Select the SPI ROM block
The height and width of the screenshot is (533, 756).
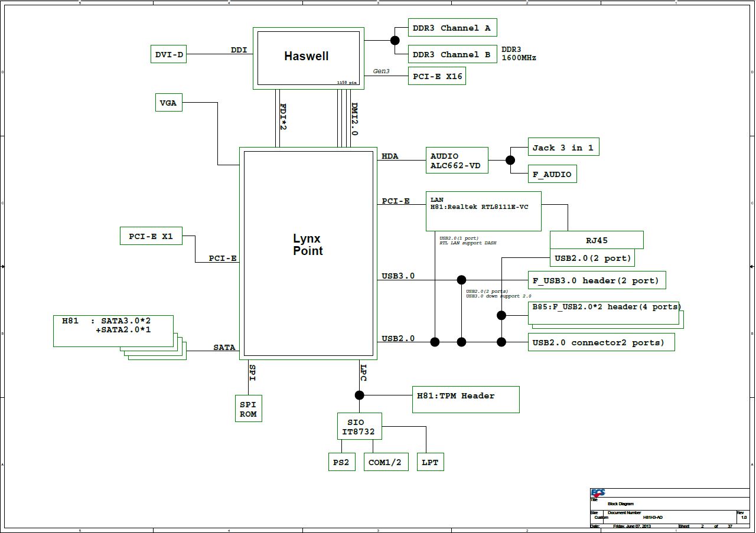tap(248, 408)
